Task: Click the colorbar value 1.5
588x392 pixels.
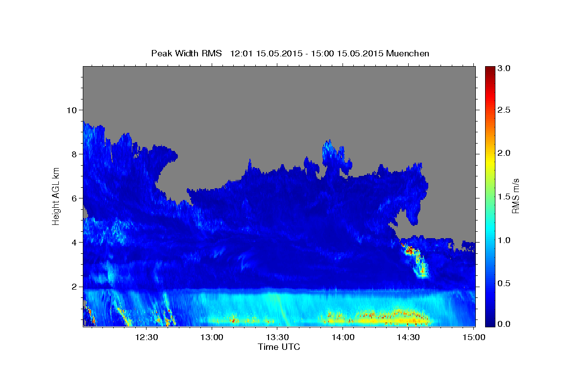Action: [x=504, y=196]
